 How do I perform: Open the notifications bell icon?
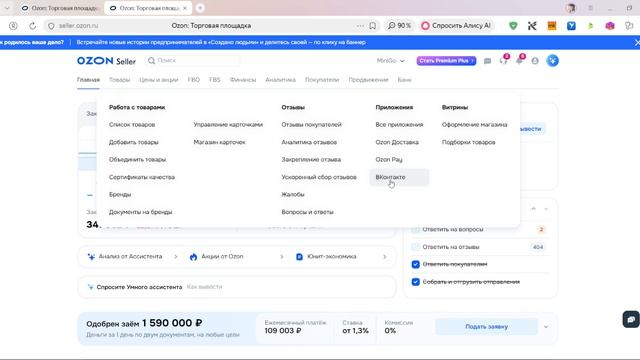point(519,61)
